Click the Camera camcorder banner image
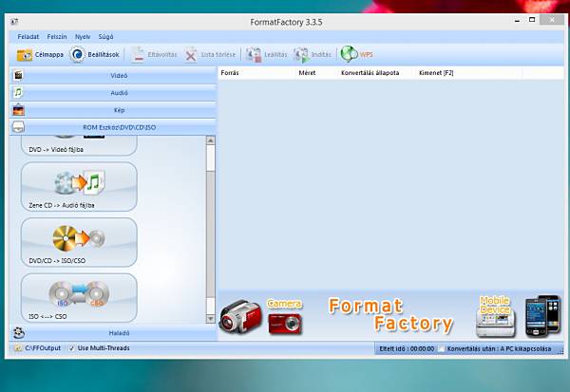570x392 pixels. coord(240,317)
